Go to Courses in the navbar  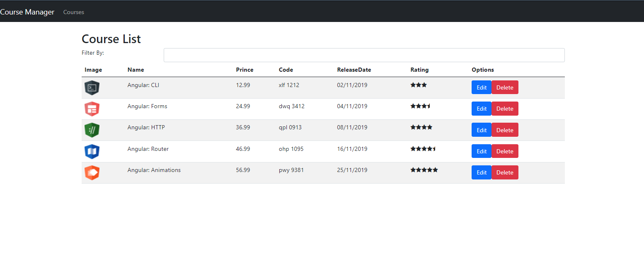point(74,12)
